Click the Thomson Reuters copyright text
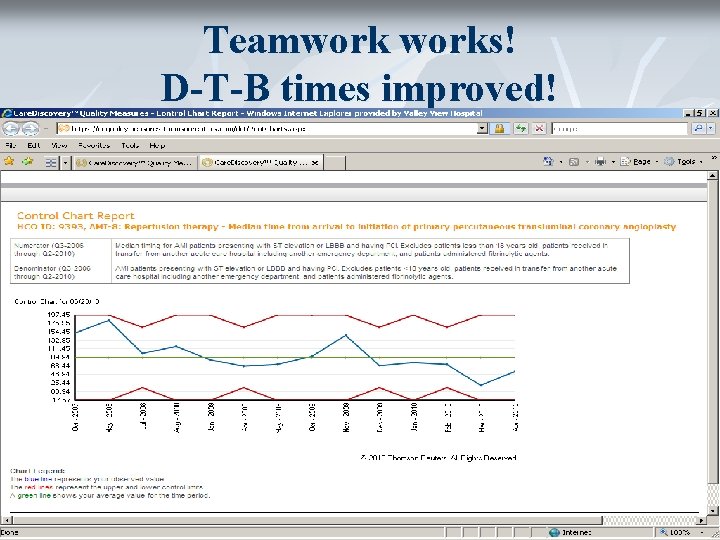This screenshot has width=720, height=540. 438,458
